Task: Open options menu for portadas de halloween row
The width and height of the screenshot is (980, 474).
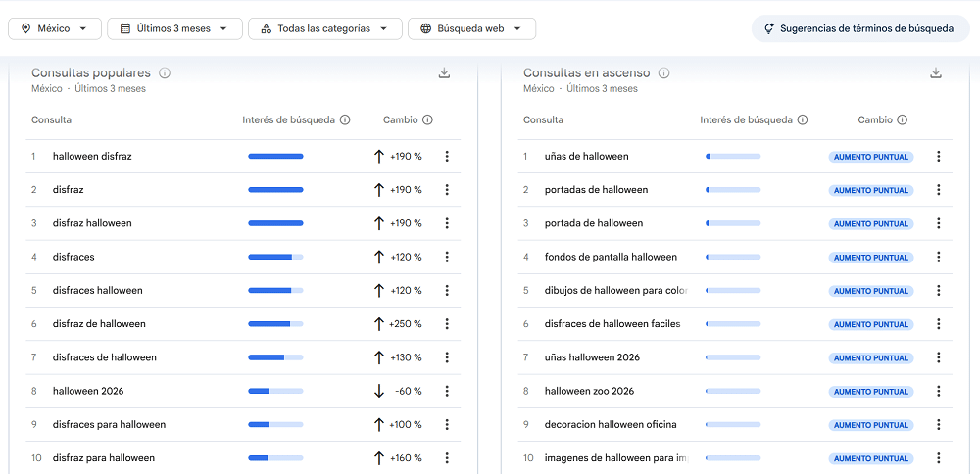Action: [938, 190]
